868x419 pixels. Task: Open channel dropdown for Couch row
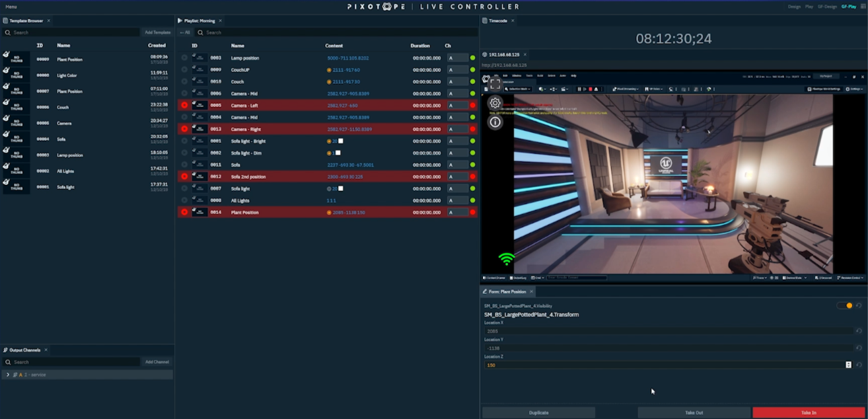tap(457, 82)
